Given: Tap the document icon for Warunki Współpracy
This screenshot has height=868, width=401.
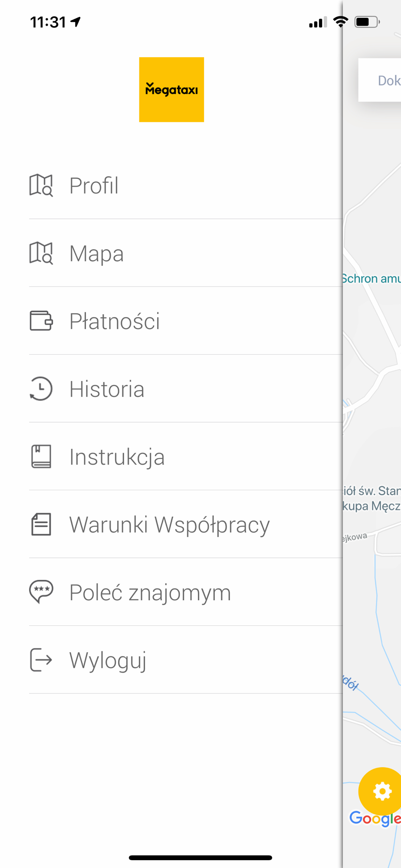Looking at the screenshot, I should pyautogui.click(x=41, y=524).
